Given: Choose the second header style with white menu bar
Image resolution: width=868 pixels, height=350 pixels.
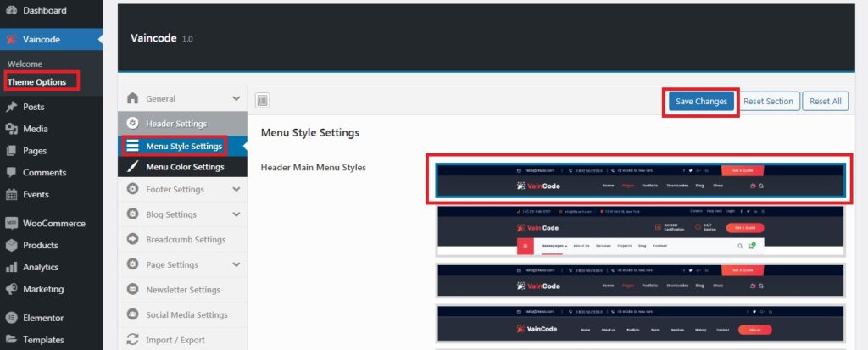Looking at the screenshot, I should tap(640, 231).
